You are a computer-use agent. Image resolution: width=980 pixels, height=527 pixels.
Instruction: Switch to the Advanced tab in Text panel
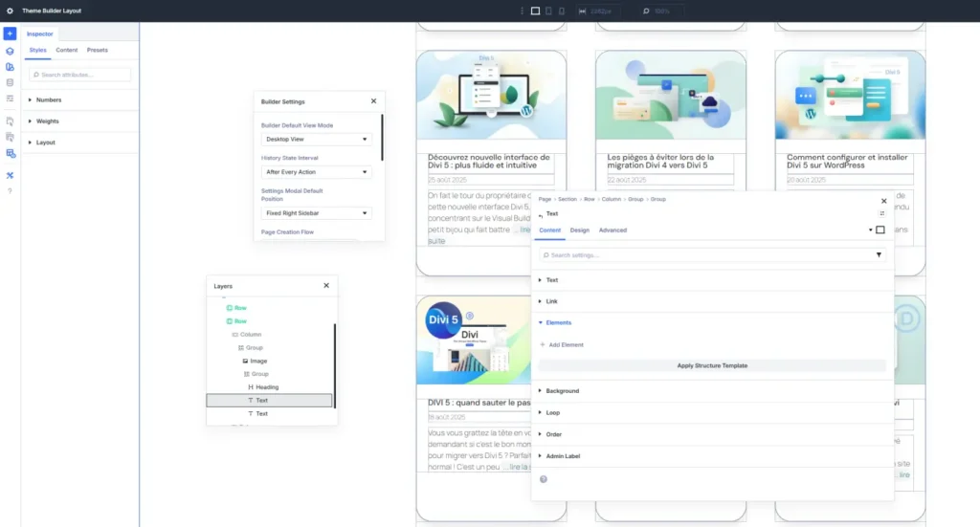pos(612,231)
